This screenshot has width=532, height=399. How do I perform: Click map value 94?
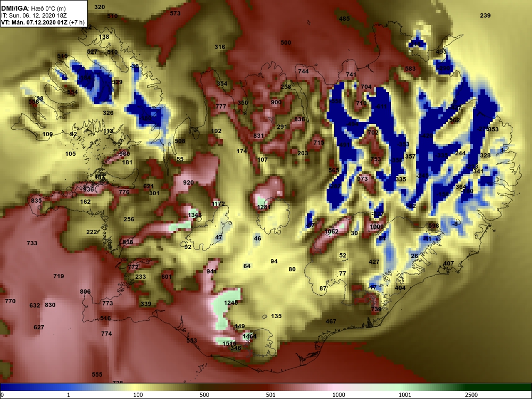(274, 261)
